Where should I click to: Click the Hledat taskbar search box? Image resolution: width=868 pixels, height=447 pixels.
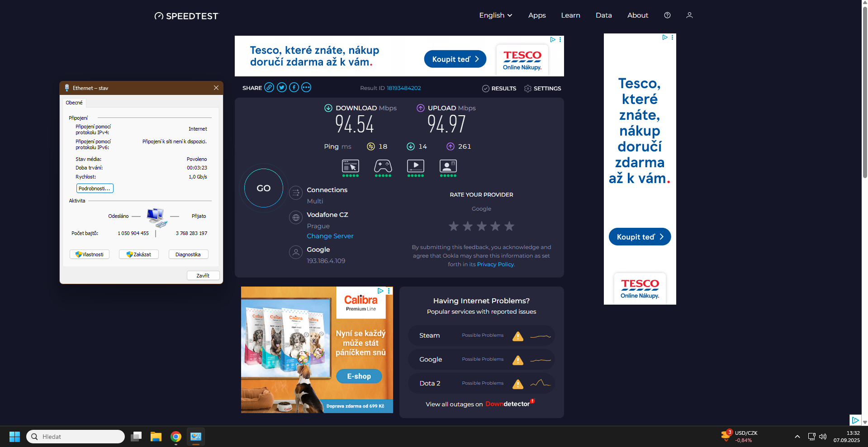point(76,437)
